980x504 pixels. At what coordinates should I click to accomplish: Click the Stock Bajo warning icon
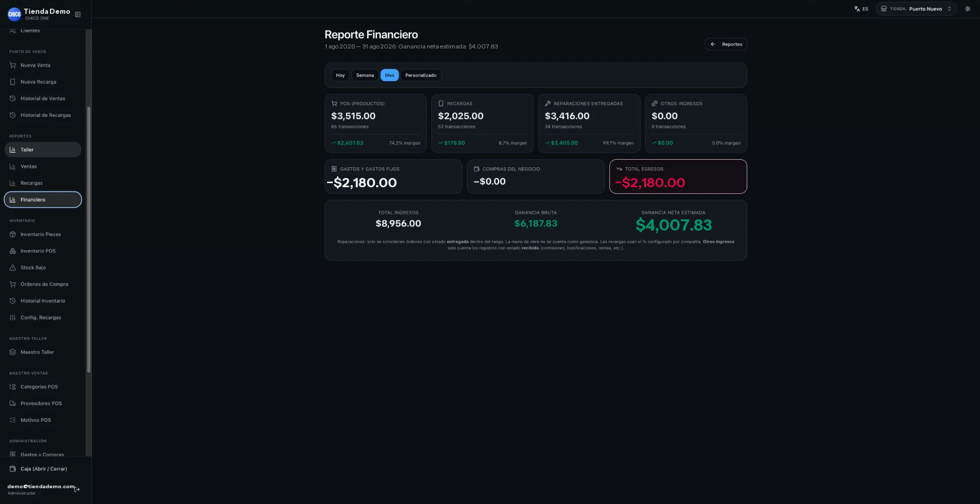tap(13, 268)
